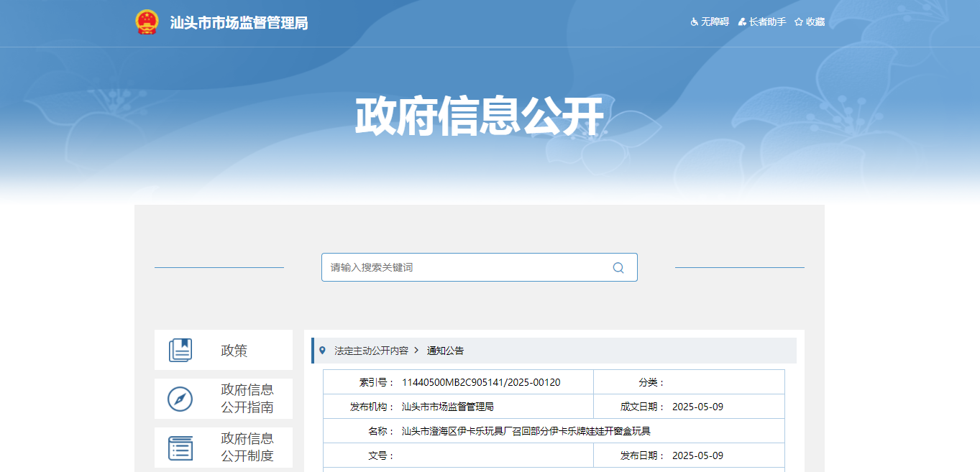The image size is (980, 472).
Task: Click the 汕头市市场监督管理局 site title in header
Action: pos(239,23)
